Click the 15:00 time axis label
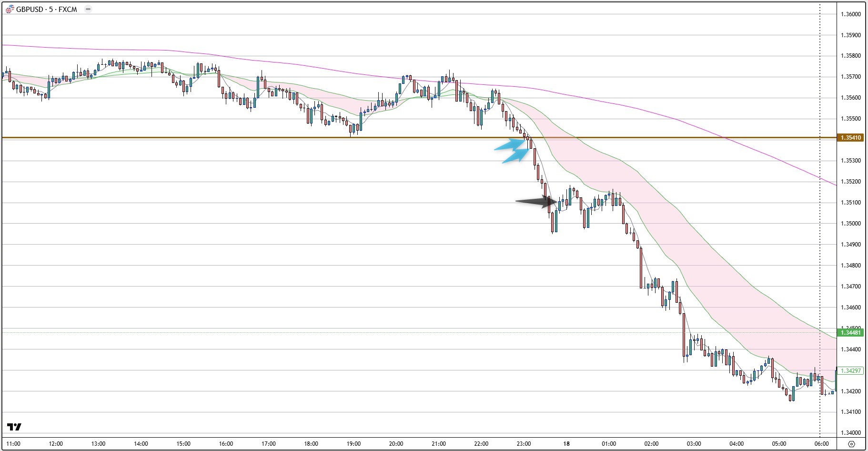The image size is (868, 451). [x=183, y=444]
